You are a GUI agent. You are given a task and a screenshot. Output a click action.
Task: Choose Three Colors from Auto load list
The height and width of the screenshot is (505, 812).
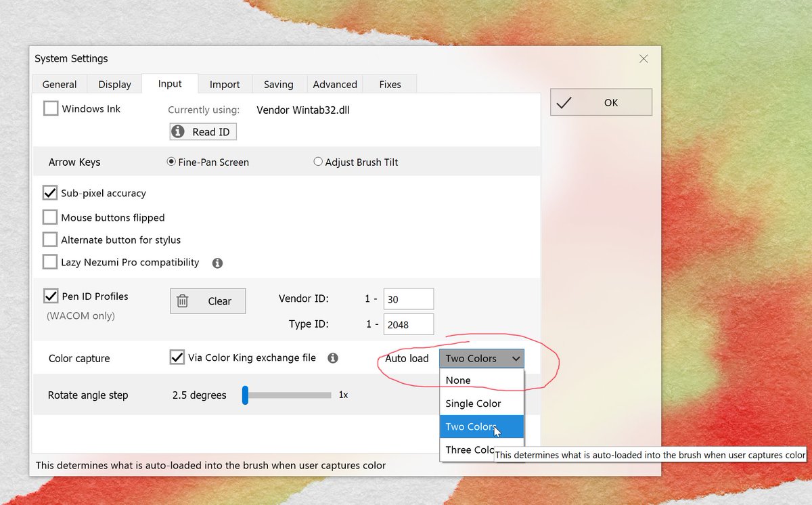pyautogui.click(x=481, y=449)
